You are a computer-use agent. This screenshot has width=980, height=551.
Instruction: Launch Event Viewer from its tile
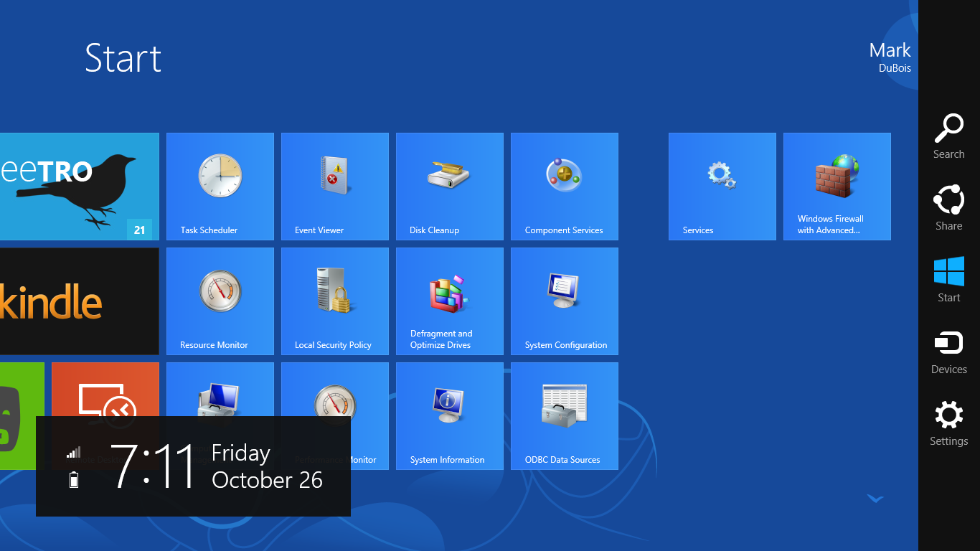click(x=335, y=187)
